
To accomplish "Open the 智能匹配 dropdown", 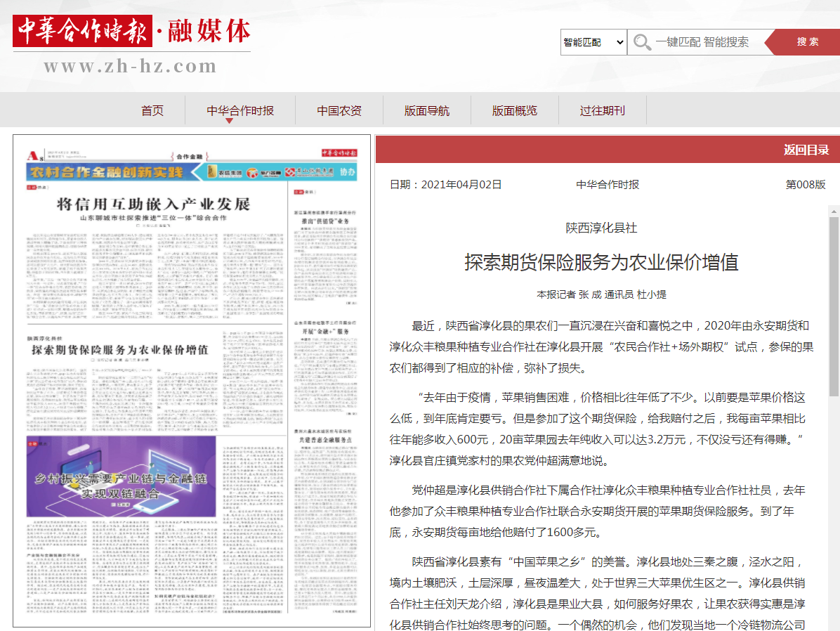I will click(x=593, y=42).
